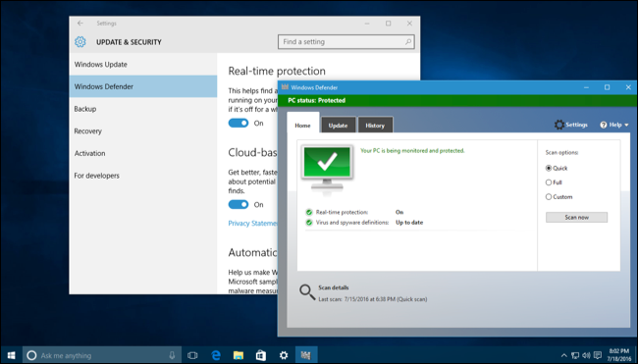The image size is (638, 364).
Task: Click the back arrow in Settings window
Action: click(80, 24)
